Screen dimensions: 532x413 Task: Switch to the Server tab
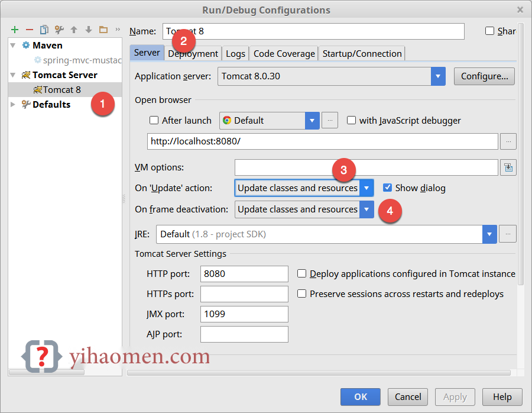pos(147,53)
